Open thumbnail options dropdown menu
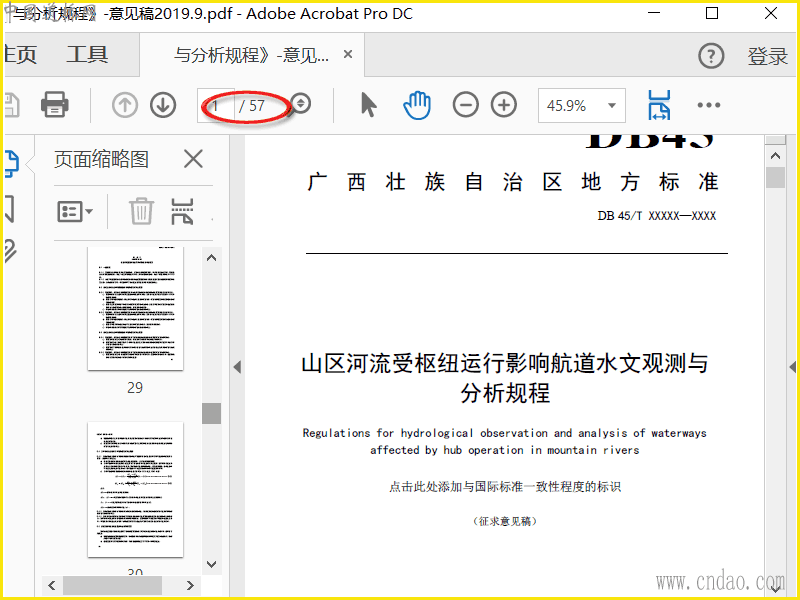The height and width of the screenshot is (600, 800). (75, 211)
